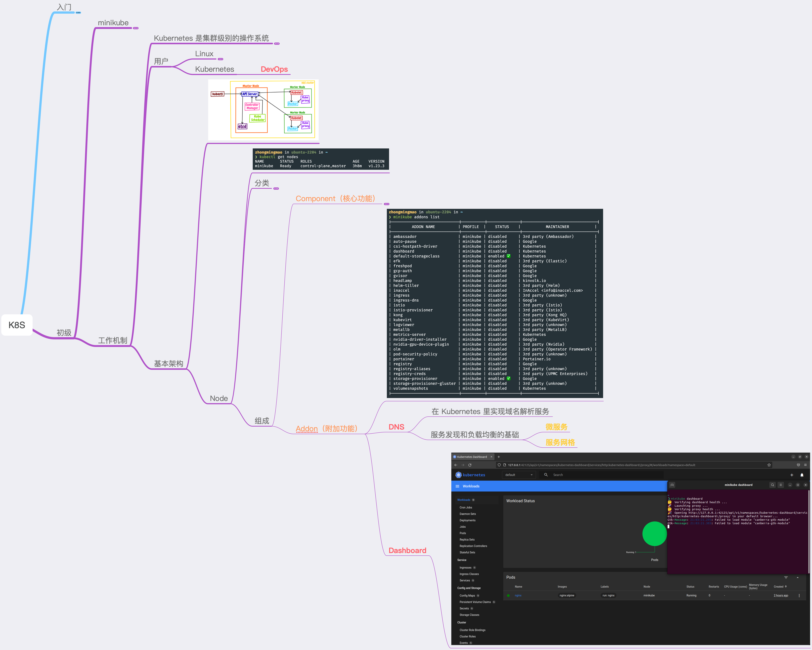Open the nginx pod three-dot actions menu
812x650 pixels.
coord(799,595)
